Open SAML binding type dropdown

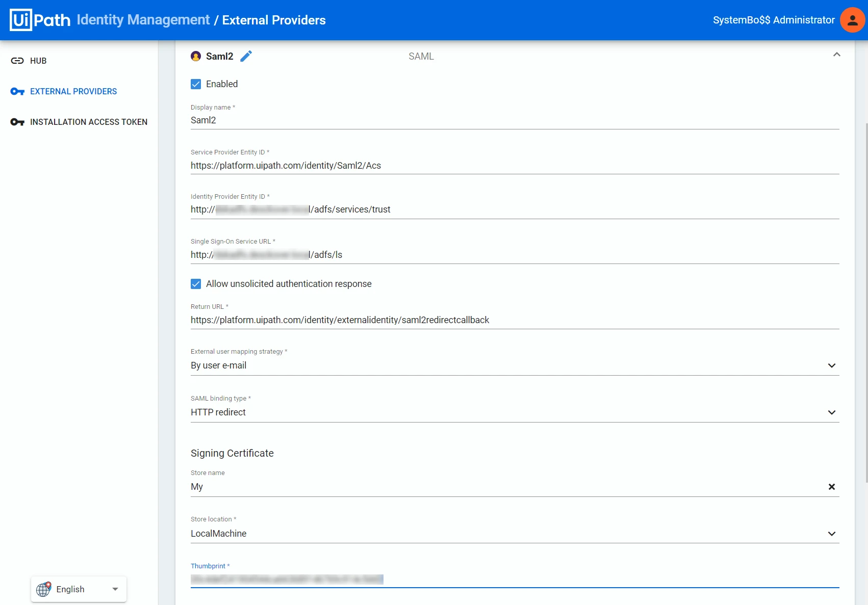[x=515, y=412]
